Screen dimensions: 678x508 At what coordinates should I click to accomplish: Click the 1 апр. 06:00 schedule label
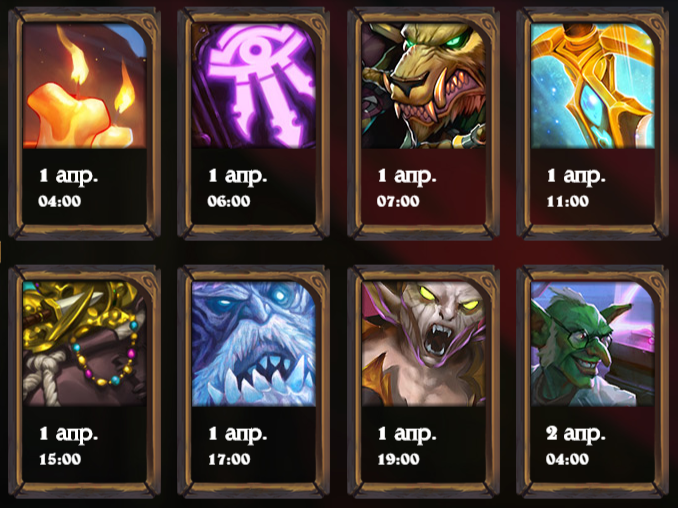pos(237,187)
